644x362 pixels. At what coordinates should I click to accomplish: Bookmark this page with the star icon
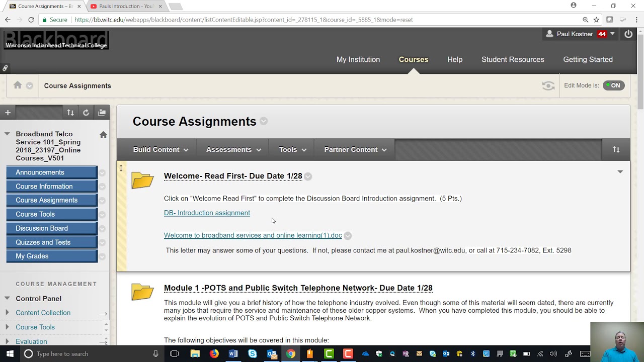tap(596, 20)
